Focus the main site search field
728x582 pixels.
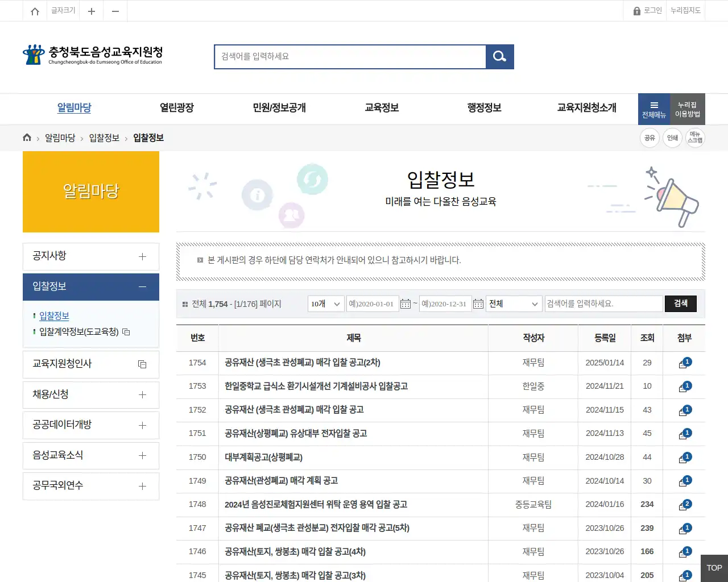tap(350, 57)
